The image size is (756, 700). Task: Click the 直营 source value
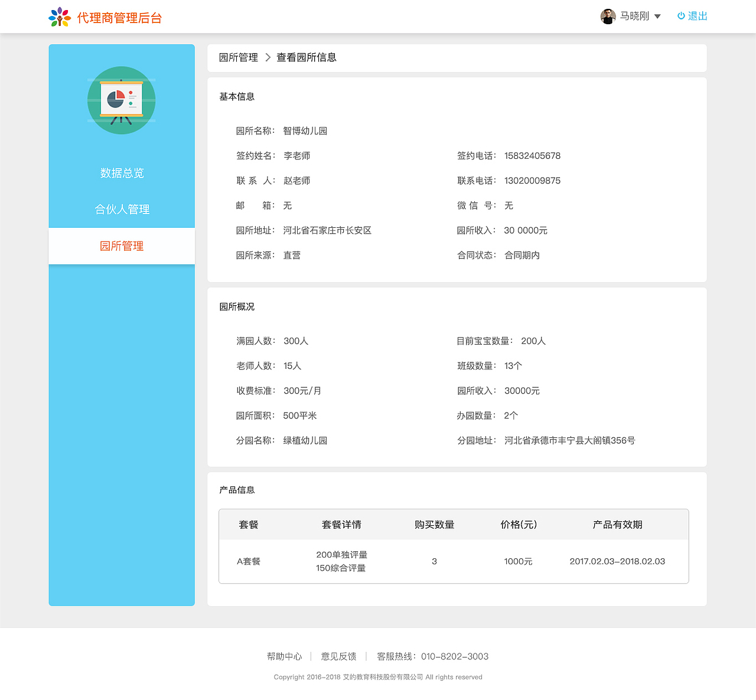(292, 255)
